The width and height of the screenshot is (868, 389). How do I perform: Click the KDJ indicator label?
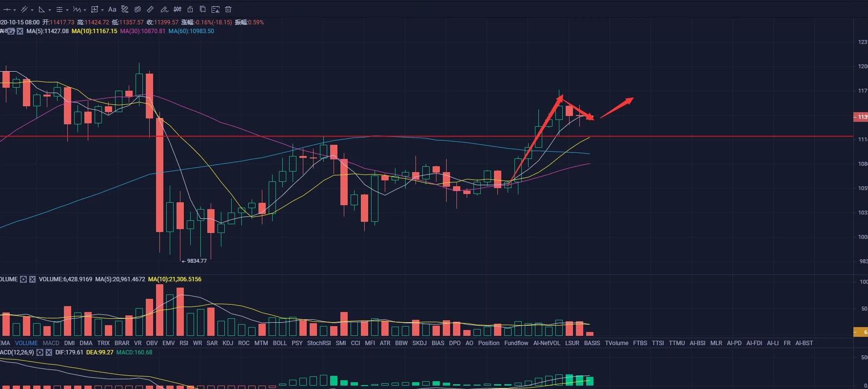pyautogui.click(x=227, y=343)
